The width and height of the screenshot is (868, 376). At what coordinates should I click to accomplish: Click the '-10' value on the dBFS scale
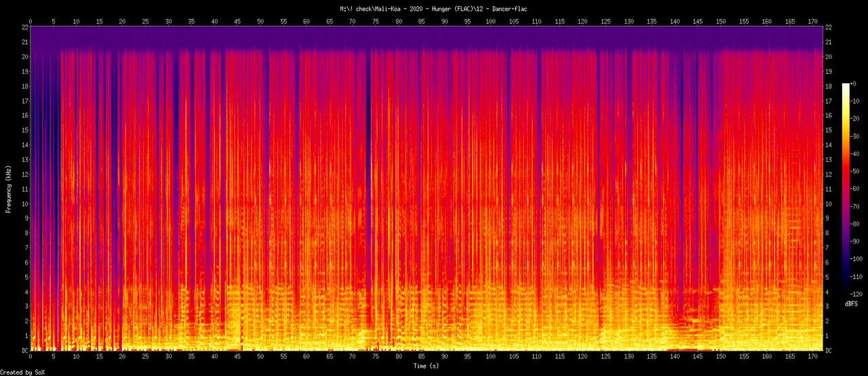coord(855,101)
